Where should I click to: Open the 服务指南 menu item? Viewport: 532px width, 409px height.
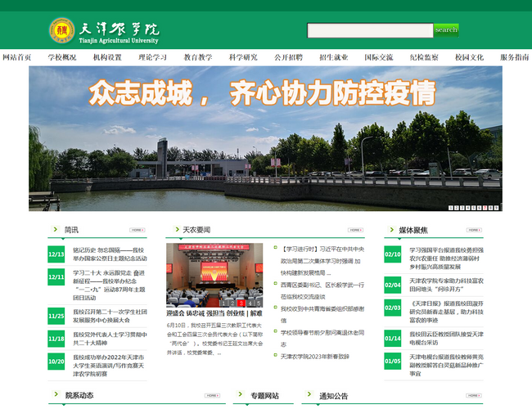(514, 57)
